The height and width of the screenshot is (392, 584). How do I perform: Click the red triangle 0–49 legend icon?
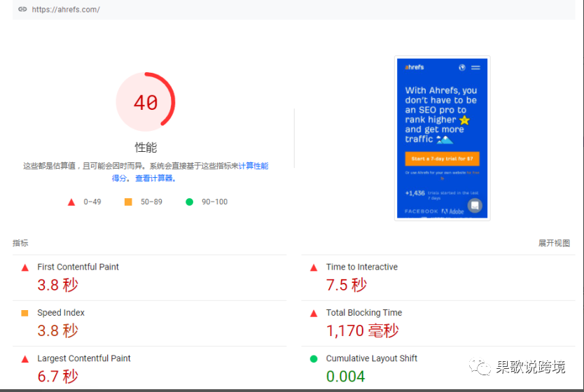pyautogui.click(x=71, y=202)
